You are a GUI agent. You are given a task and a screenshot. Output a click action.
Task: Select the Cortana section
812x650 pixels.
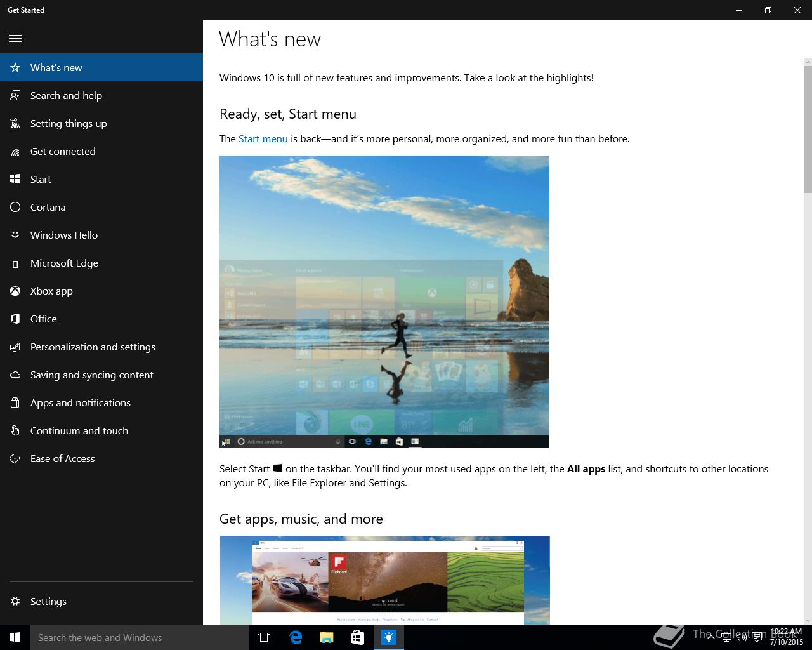101,207
